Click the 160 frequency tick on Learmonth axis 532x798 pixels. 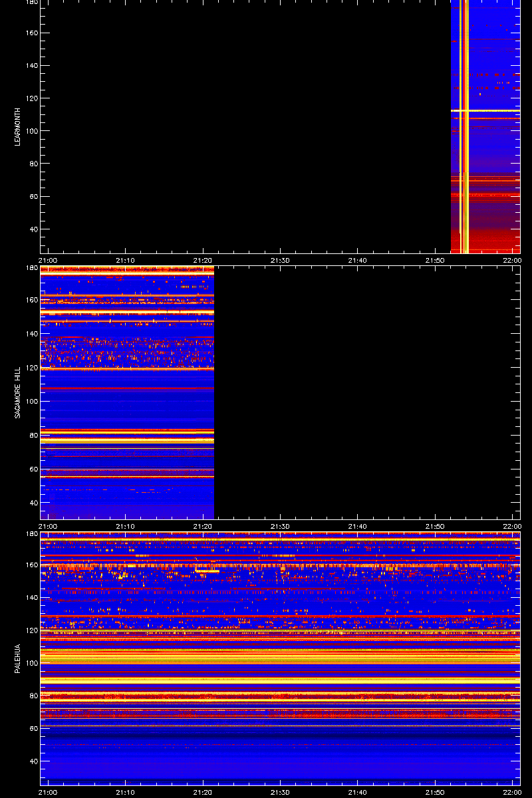click(x=31, y=33)
